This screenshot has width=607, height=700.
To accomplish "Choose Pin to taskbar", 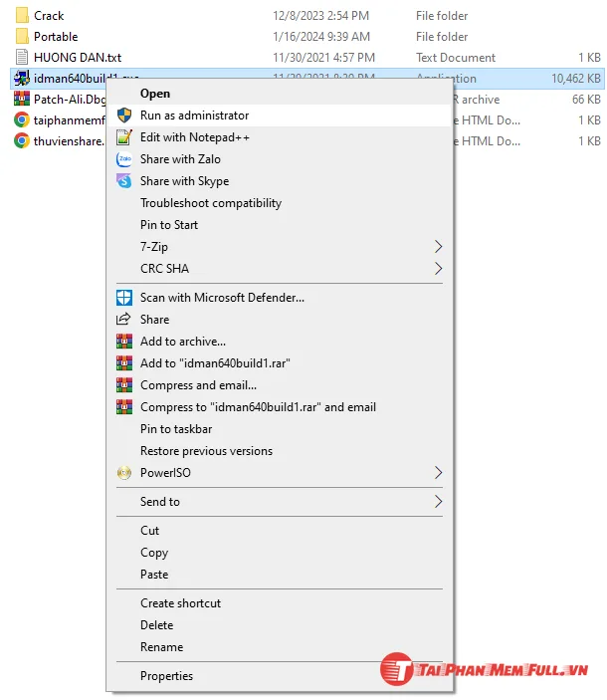I will 280,428.
